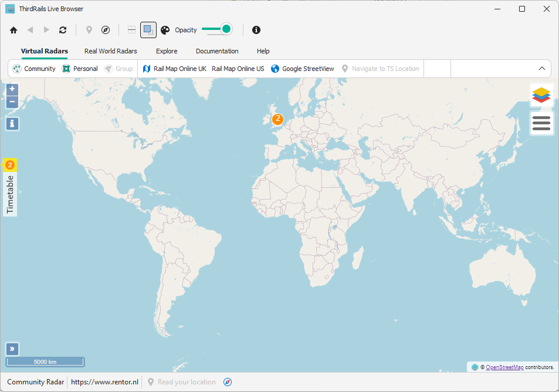Go forward with the right arrow
Viewport: 559px width, 392px height.
(x=46, y=30)
